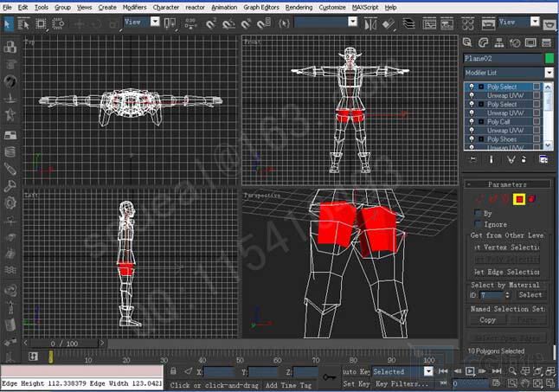Click the Get Edge Selection button
Screen dimensions: 559x392
click(506, 272)
